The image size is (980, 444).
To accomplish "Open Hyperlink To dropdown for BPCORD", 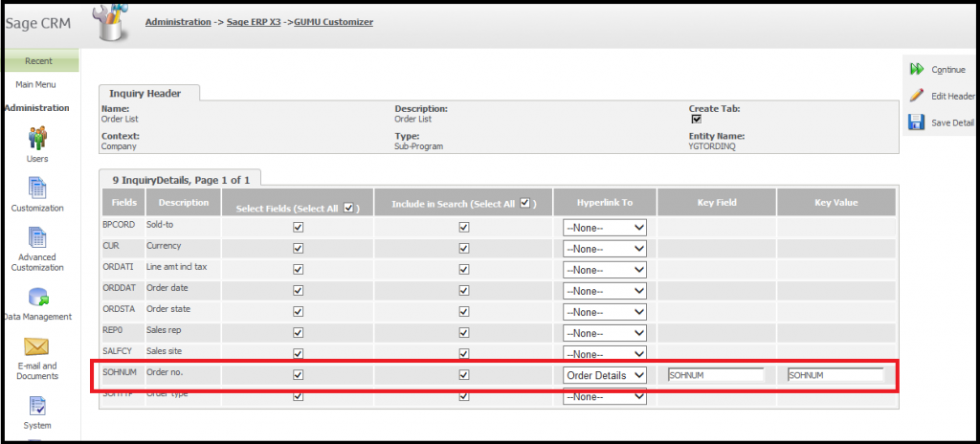I will click(x=605, y=228).
